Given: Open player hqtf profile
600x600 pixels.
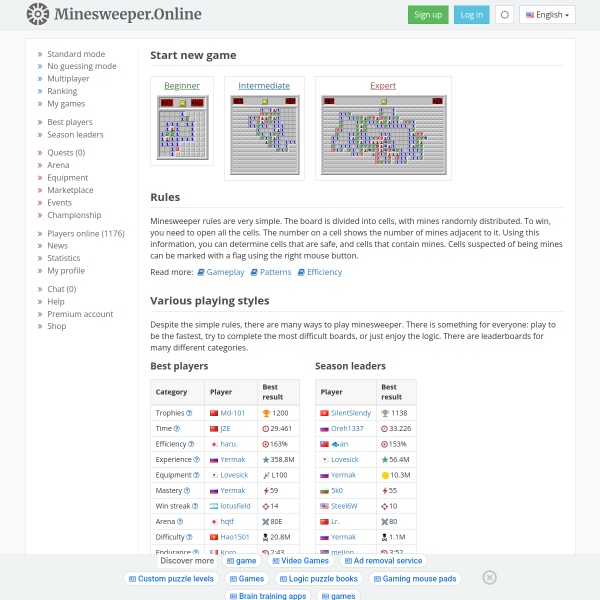Looking at the screenshot, I should click(227, 521).
